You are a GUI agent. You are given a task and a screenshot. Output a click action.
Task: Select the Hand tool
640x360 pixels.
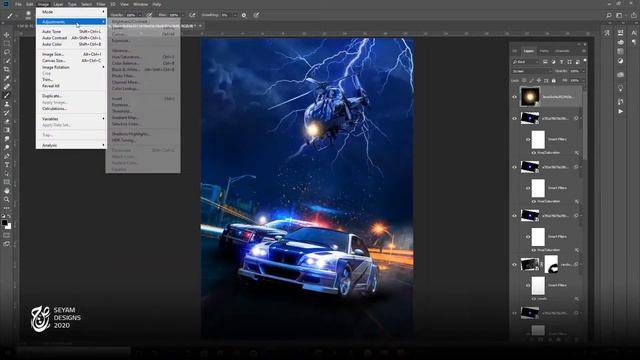7,191
